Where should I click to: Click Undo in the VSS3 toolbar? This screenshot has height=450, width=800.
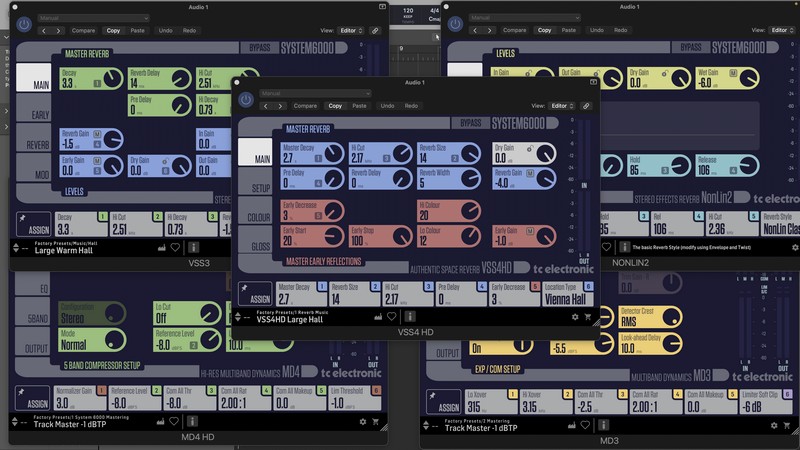coord(164,30)
